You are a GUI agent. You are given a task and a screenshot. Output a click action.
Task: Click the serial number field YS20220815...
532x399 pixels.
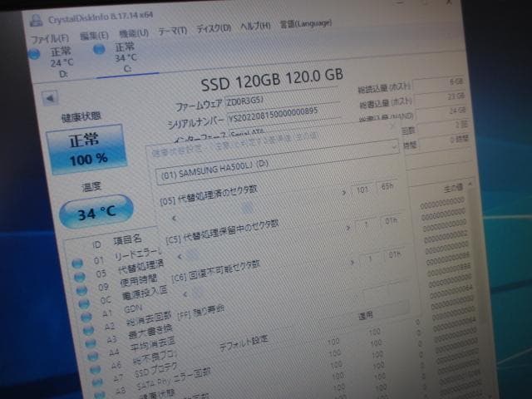coord(284,115)
